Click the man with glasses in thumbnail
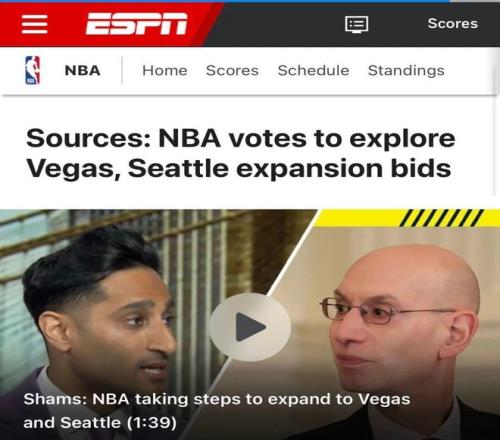The image size is (500, 440). click(400, 327)
